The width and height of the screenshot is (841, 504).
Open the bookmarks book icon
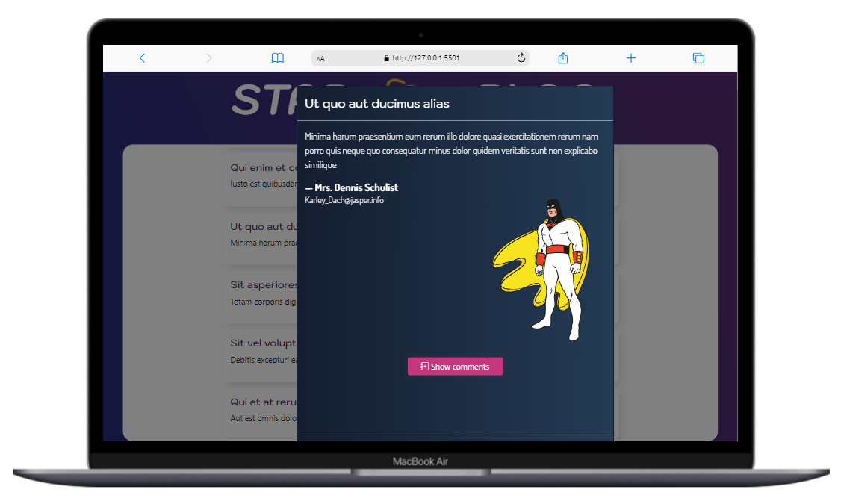click(277, 58)
